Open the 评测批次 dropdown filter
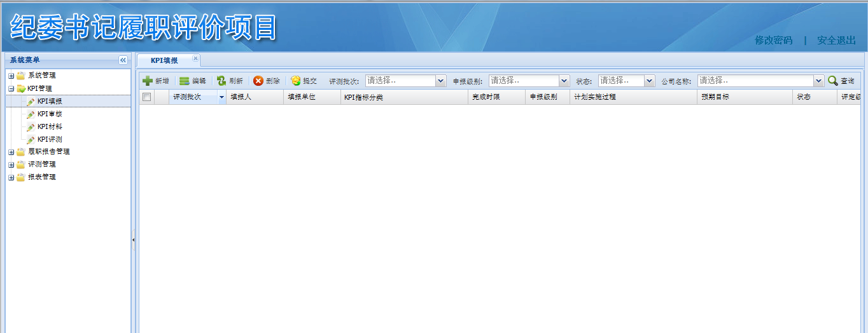 [441, 81]
